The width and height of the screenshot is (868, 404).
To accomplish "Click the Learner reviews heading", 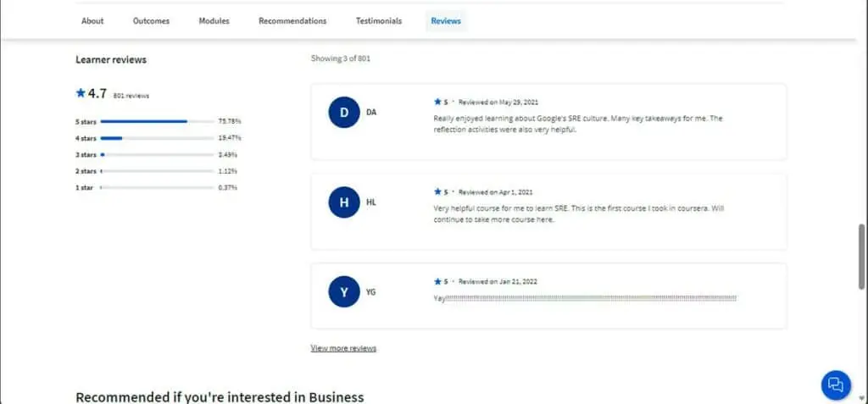I will click(111, 60).
